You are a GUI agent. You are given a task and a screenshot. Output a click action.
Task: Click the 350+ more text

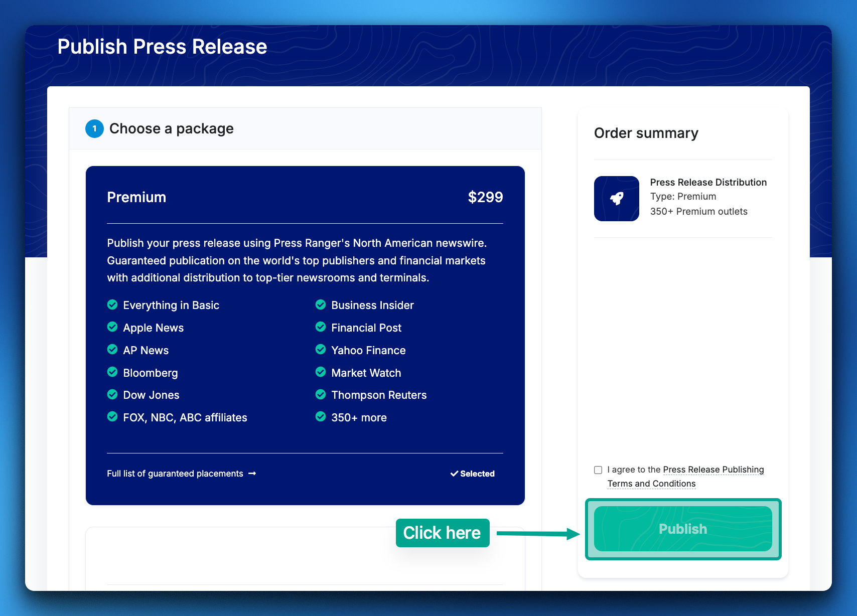[x=359, y=418]
